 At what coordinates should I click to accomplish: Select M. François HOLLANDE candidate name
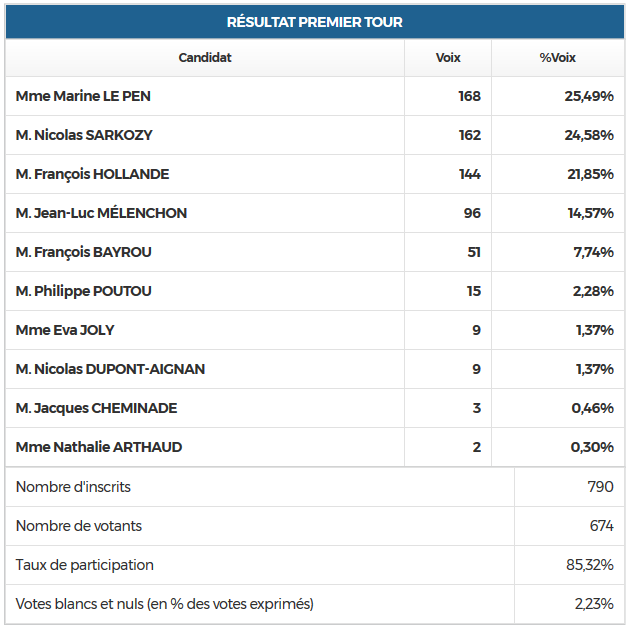pyautogui.click(x=93, y=174)
